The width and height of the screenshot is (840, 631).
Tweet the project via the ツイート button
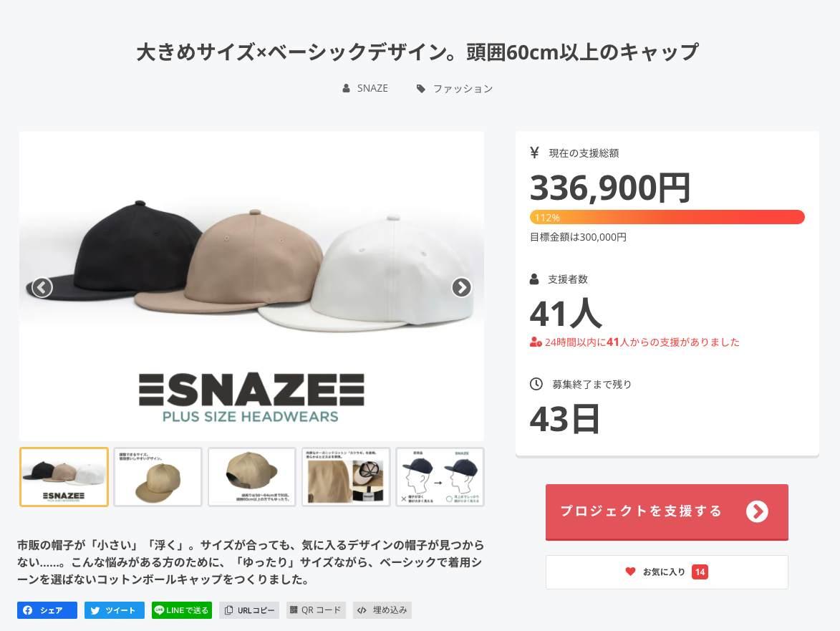tap(114, 610)
